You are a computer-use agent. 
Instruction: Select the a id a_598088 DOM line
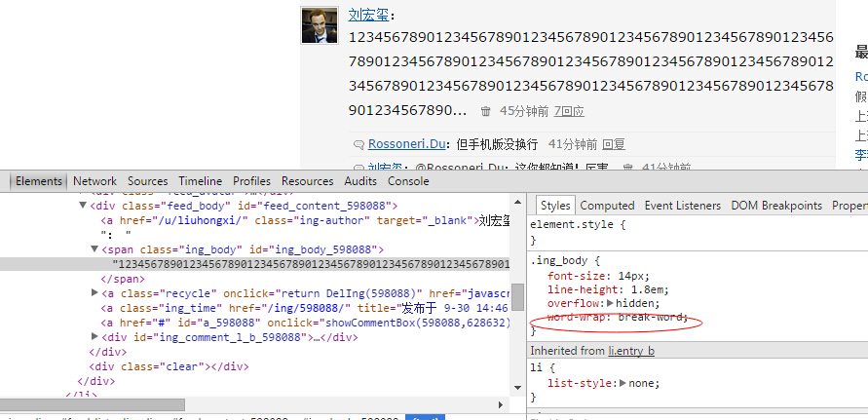(x=305, y=323)
